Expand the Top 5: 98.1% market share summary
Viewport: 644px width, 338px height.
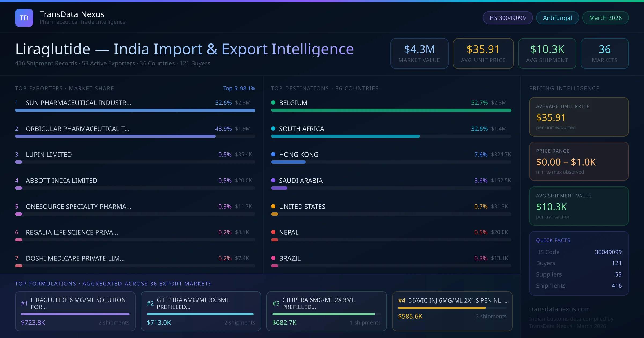239,88
